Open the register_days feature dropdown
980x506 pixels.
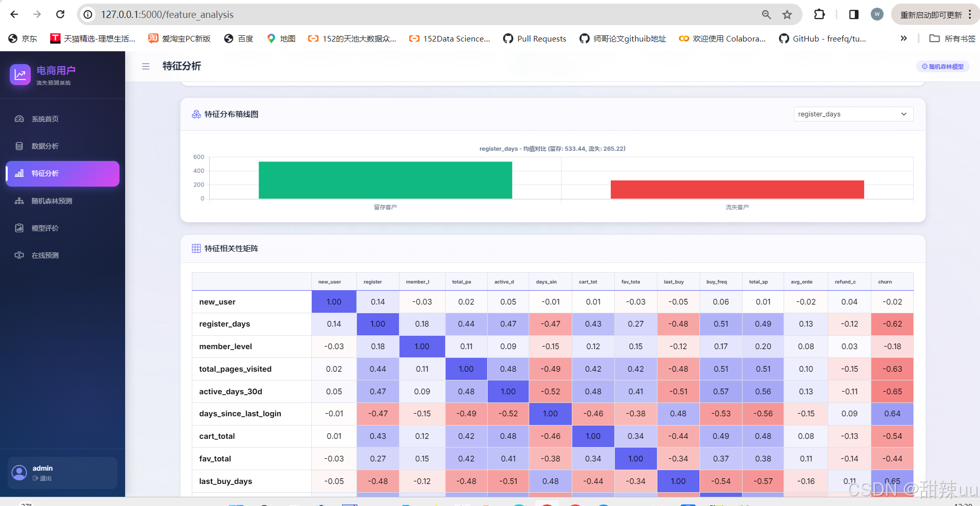tap(853, 114)
